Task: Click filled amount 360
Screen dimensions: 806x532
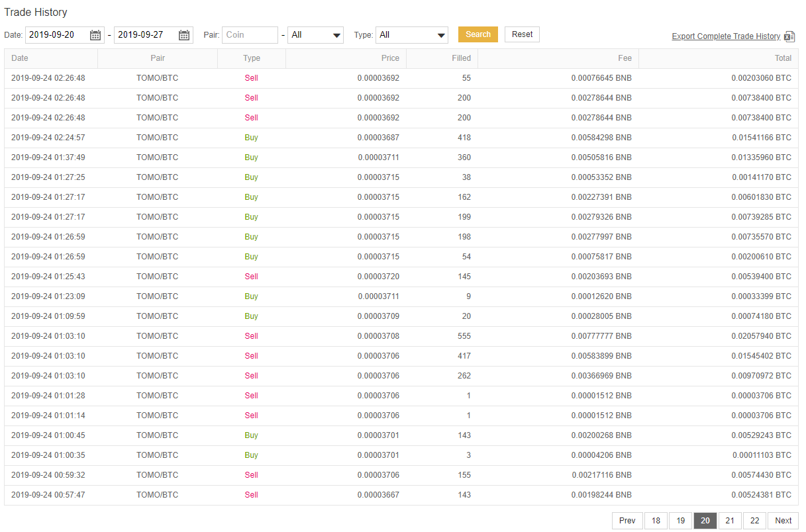Action: click(464, 157)
